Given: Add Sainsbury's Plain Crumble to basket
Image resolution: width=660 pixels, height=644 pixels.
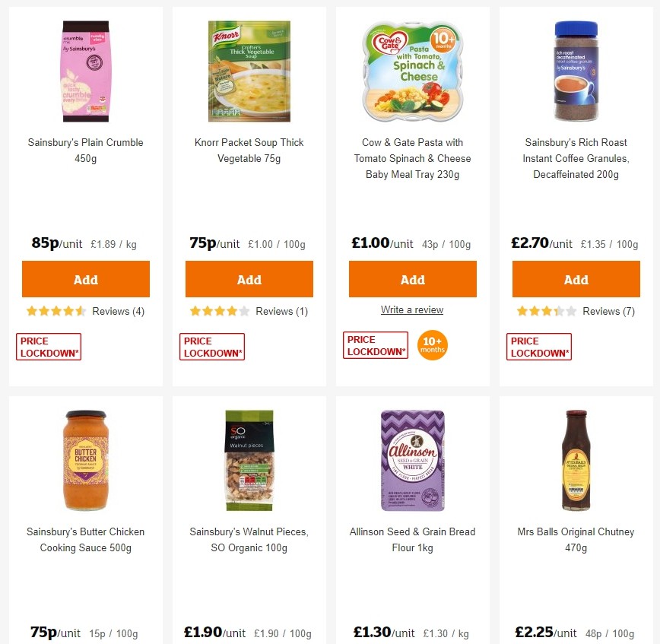Looking at the screenshot, I should tap(85, 278).
